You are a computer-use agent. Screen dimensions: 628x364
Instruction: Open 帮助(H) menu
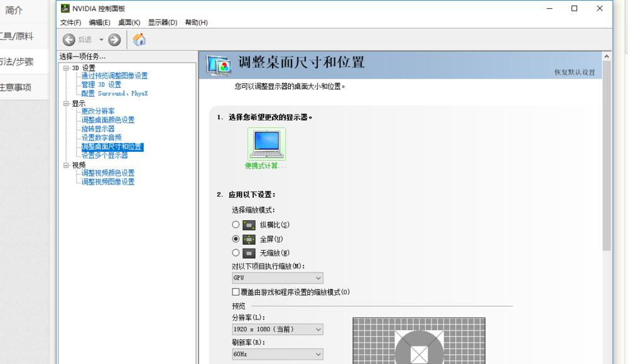(x=196, y=23)
